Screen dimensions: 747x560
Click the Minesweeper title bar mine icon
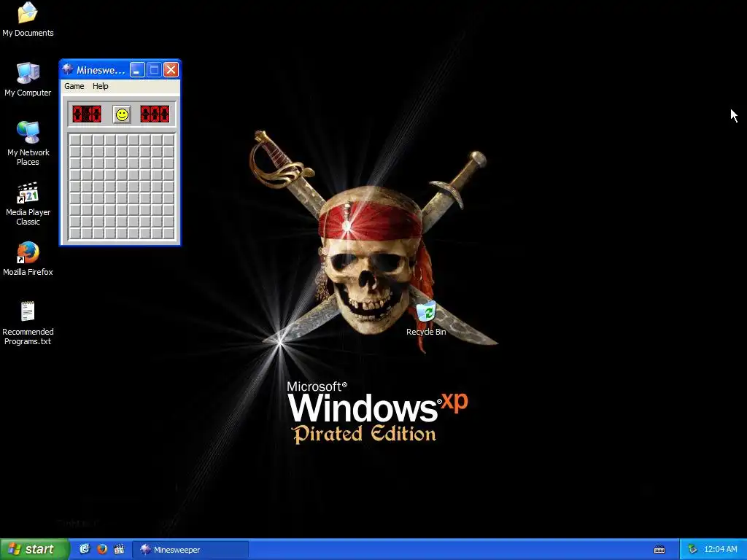(68, 69)
